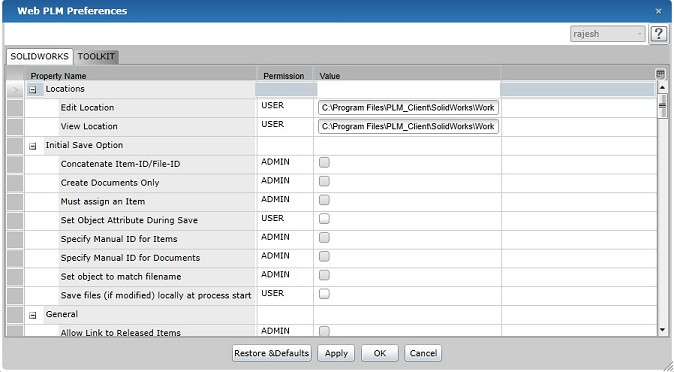Select Save files (if modified) locally label
This screenshot has width=674, height=372.
tap(156, 295)
